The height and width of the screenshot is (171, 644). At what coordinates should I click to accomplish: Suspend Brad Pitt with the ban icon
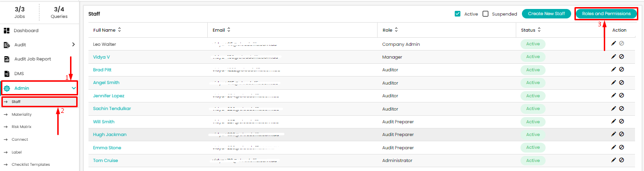(621, 69)
